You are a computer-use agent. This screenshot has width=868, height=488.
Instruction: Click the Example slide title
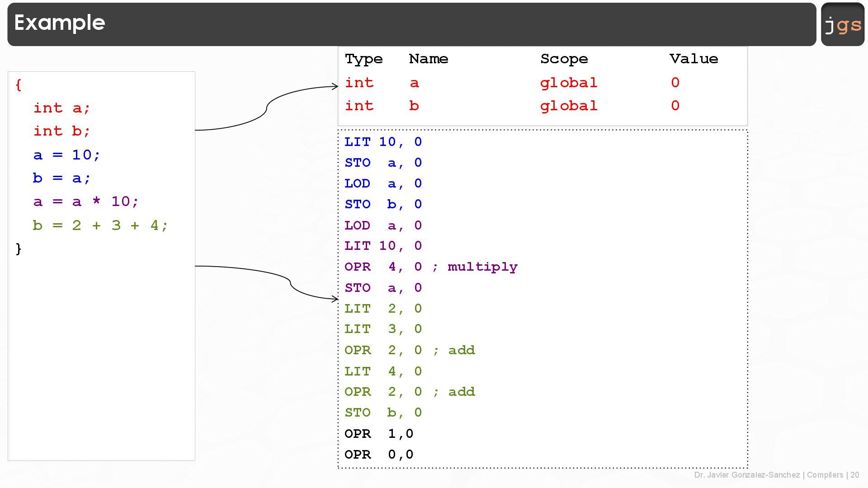(x=60, y=23)
